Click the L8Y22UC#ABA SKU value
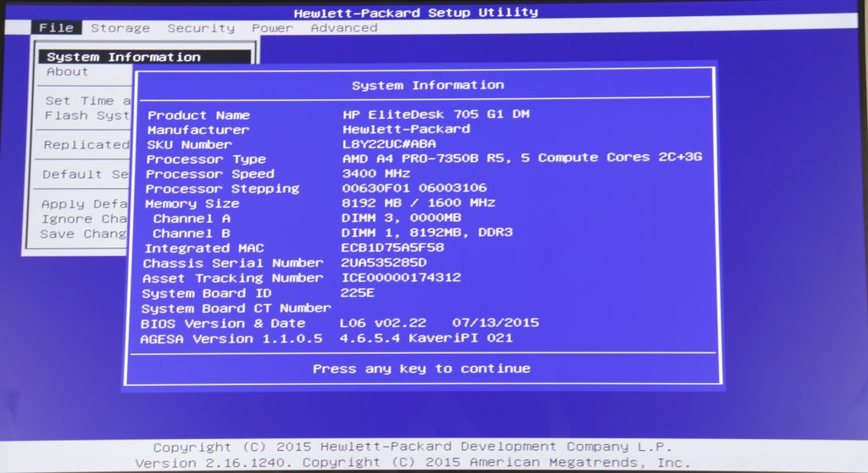The image size is (868, 473). 389,144
